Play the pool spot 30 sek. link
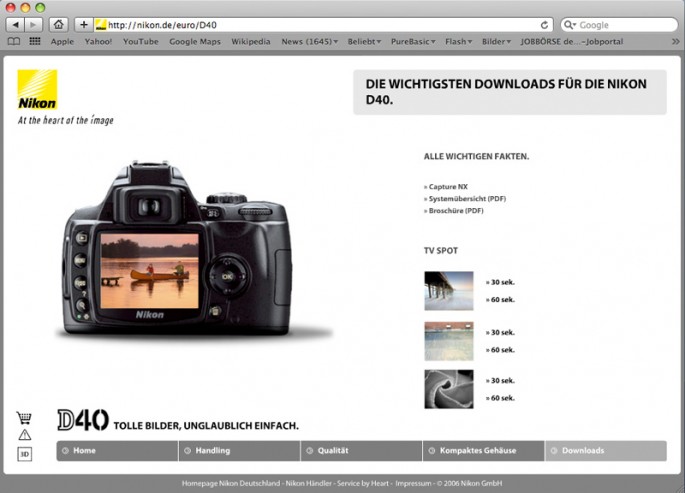 pyautogui.click(x=500, y=332)
